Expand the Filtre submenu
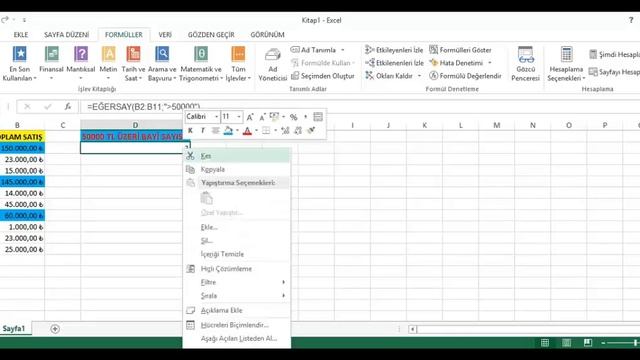Viewport: 640px width, 360px height. pos(237,282)
